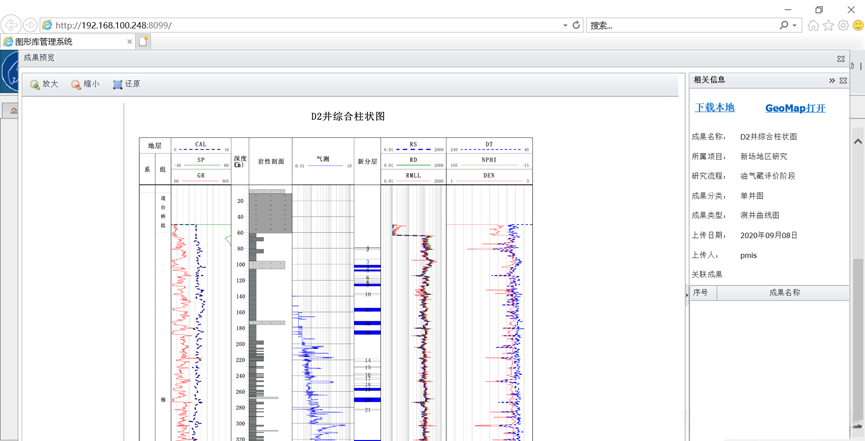Open the address bar history dropdown
The image size is (865, 441).
565,25
